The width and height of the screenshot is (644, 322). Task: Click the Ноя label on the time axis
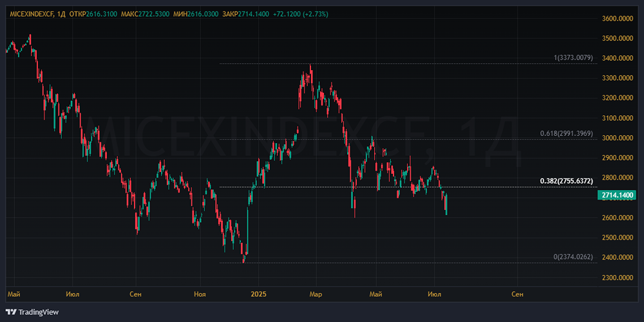point(200,294)
